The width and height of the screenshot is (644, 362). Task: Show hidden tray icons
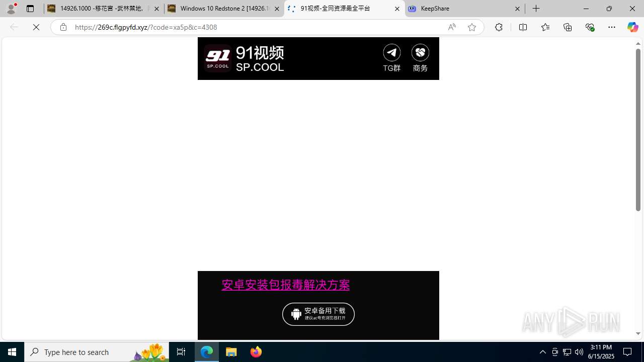point(542,352)
